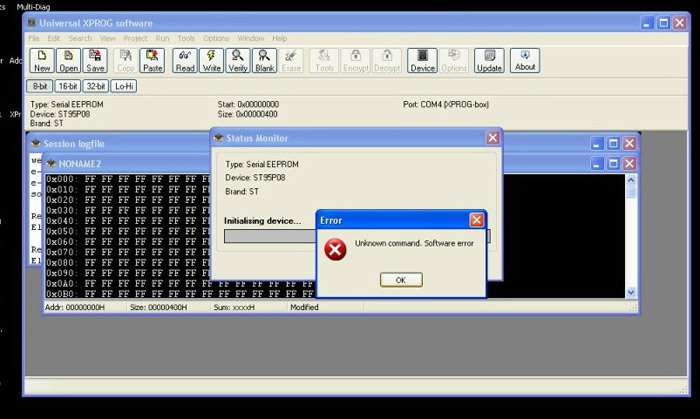Click the Paste toolbar icon
Image resolution: width=700 pixels, height=419 pixels.
(x=152, y=61)
